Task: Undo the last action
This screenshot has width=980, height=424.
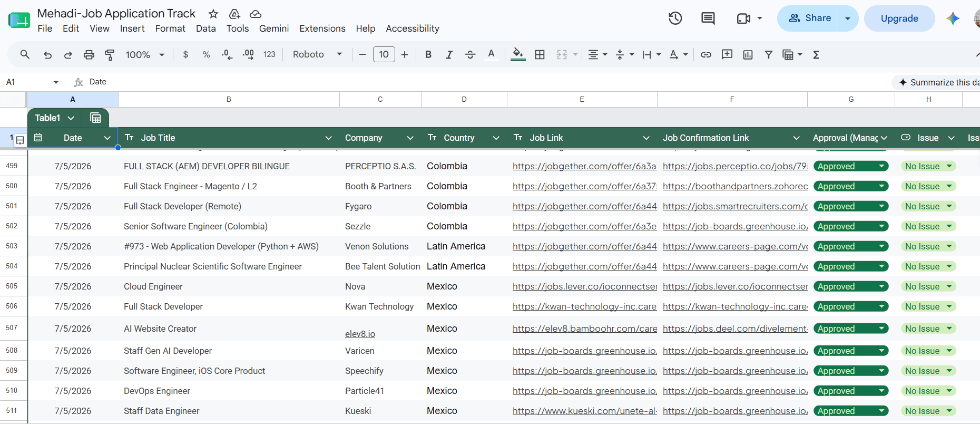Action: [47, 54]
